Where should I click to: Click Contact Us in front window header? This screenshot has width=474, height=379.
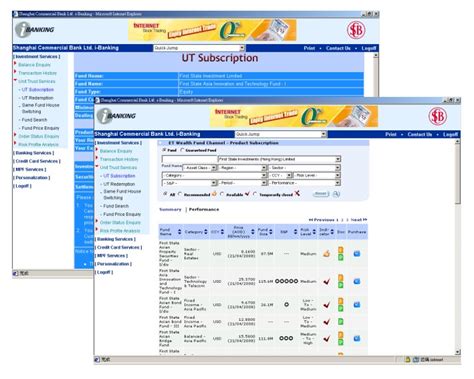[420, 134]
